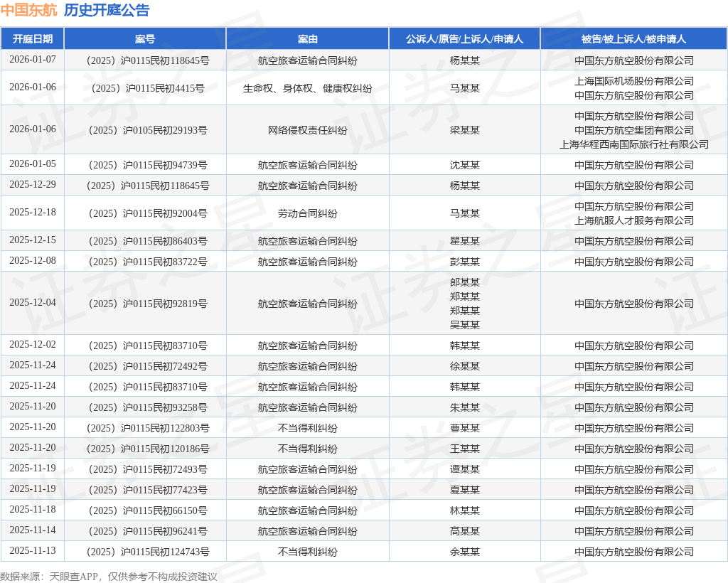Click the 开庭日期 column header
728x583 pixels.
(x=33, y=39)
